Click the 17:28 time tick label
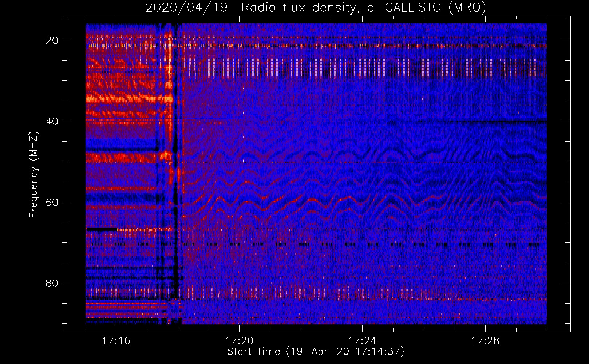This screenshot has height=364, width=589. coord(485,341)
